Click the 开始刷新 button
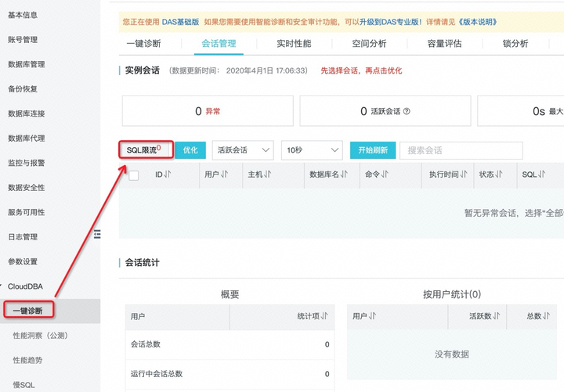 pos(373,150)
